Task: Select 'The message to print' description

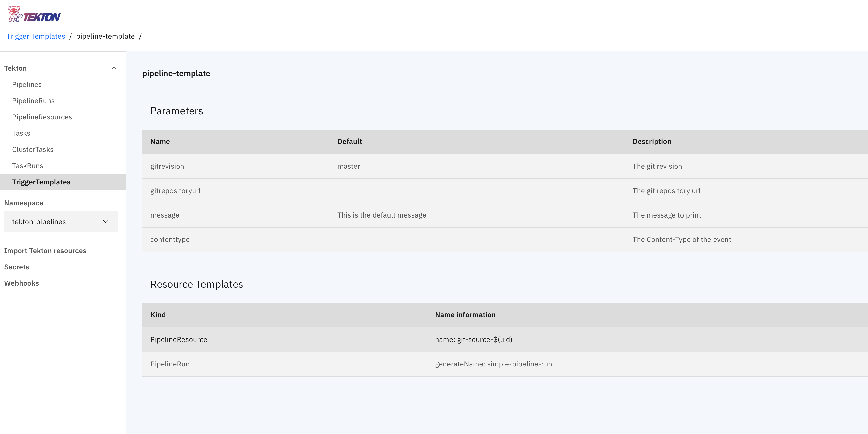Action: coord(666,215)
